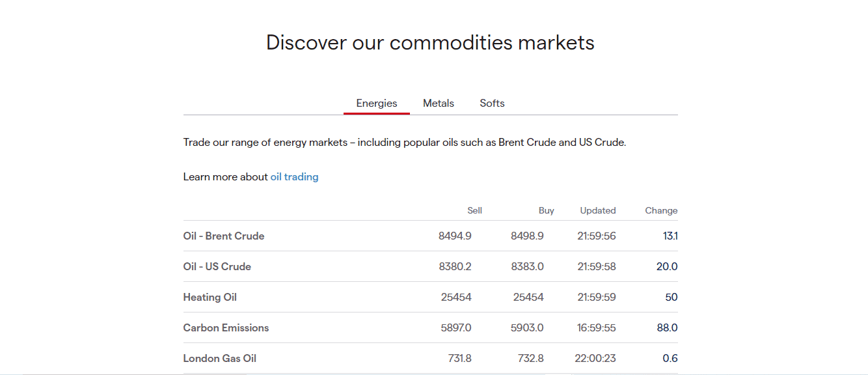
Task: Select the Softs tab
Action: 492,103
